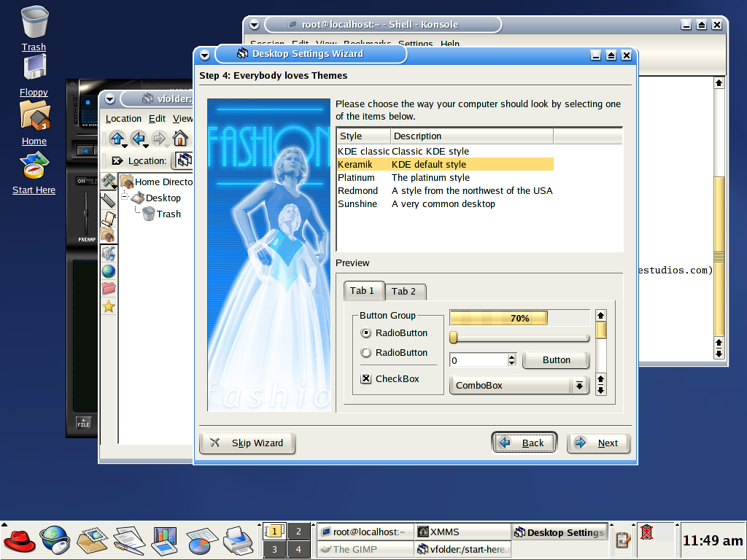The image size is (747, 560).
Task: Switch to Tab 2 in preview
Action: [x=404, y=292]
